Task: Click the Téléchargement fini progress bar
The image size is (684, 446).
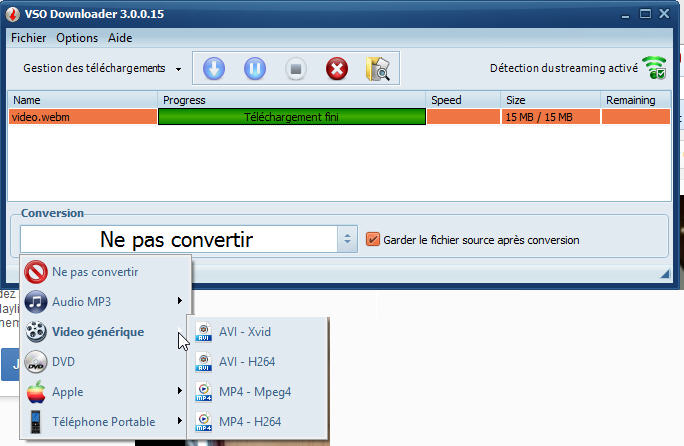Action: pyautogui.click(x=291, y=117)
